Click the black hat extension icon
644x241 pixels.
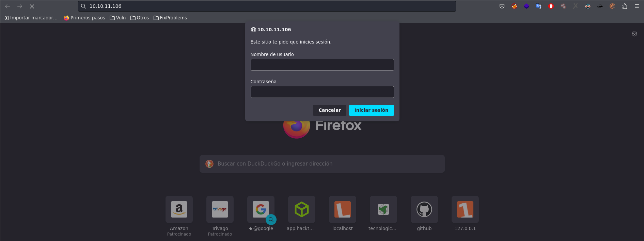pyautogui.click(x=600, y=6)
